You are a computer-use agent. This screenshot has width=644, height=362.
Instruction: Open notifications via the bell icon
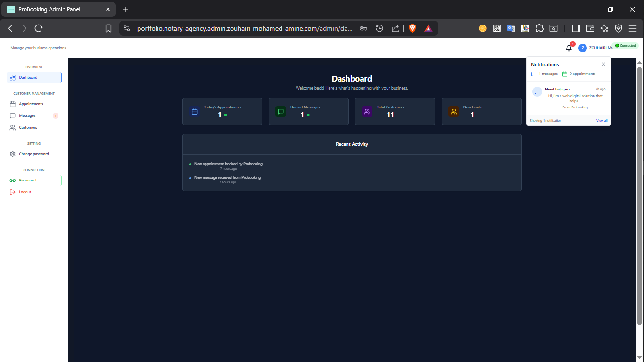click(568, 48)
